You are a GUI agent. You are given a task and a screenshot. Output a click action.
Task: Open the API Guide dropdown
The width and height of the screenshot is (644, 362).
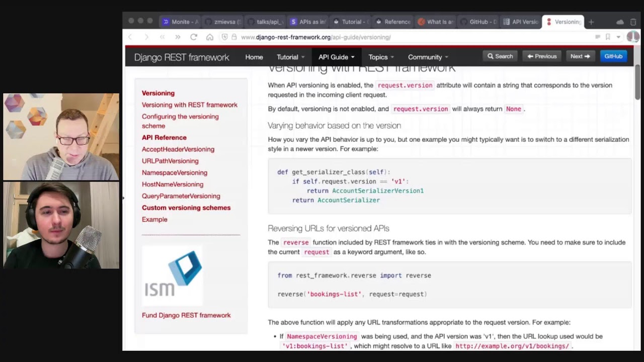click(336, 57)
